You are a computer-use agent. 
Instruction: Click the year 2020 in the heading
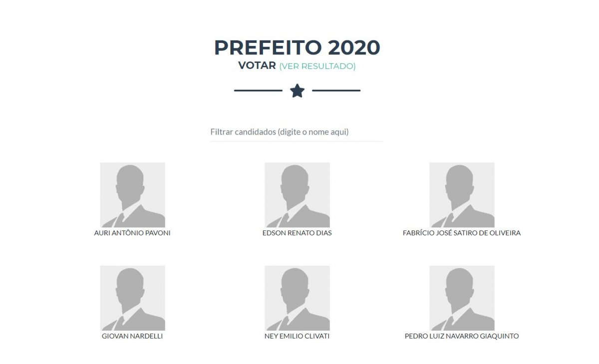point(354,48)
